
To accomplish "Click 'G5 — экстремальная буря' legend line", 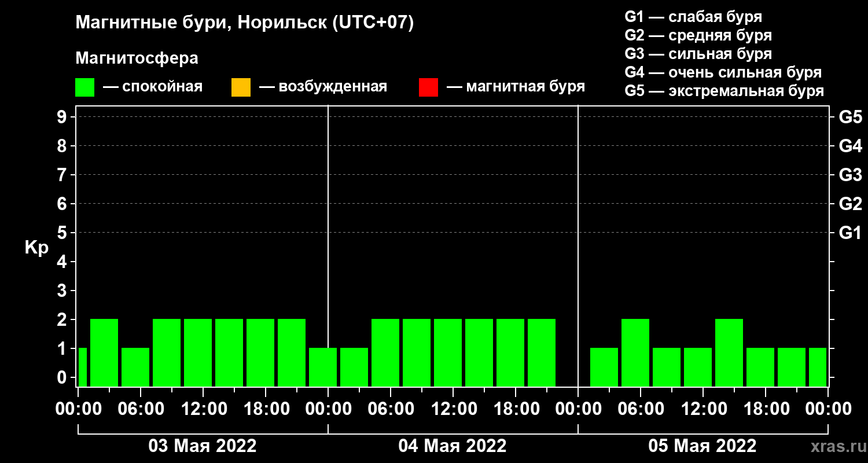I will click(724, 91).
